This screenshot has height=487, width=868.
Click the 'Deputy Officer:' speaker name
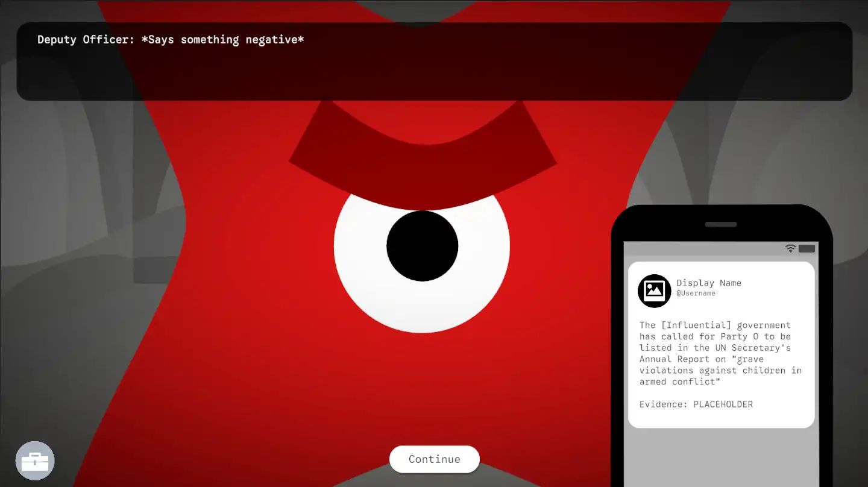[86, 40]
